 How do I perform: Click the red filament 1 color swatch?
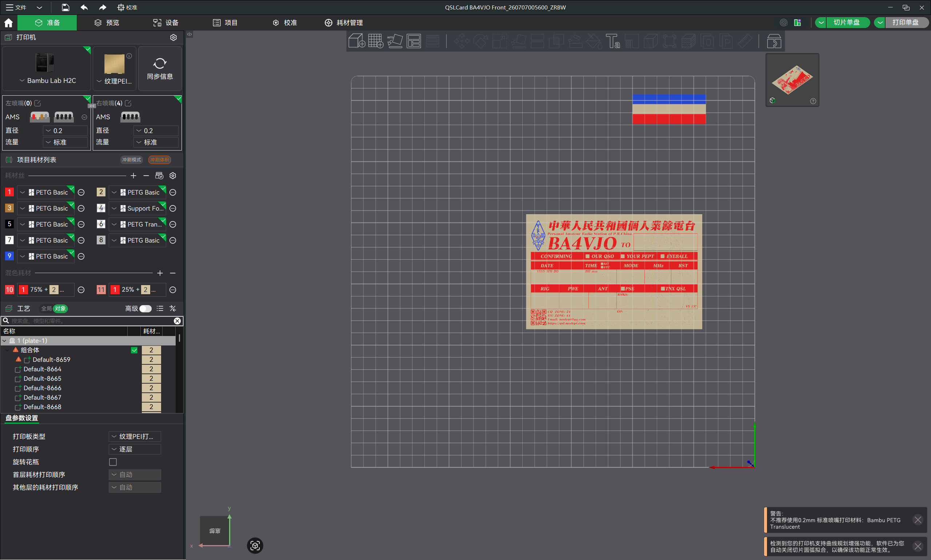[x=9, y=192]
